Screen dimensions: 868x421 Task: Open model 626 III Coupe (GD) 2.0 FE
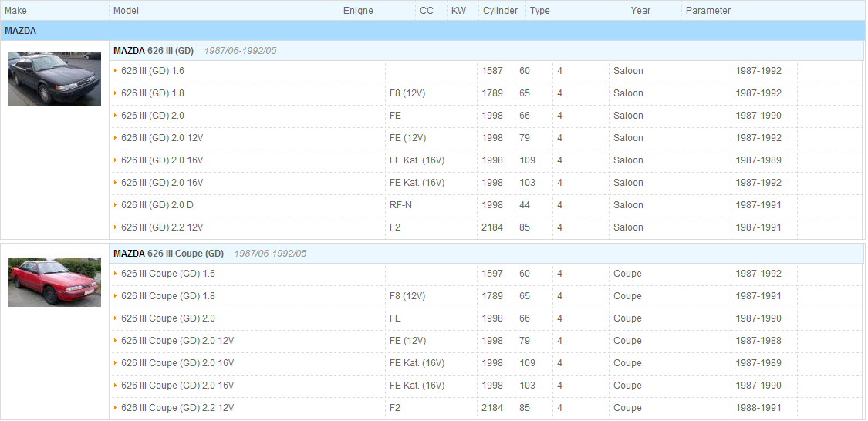click(x=168, y=318)
